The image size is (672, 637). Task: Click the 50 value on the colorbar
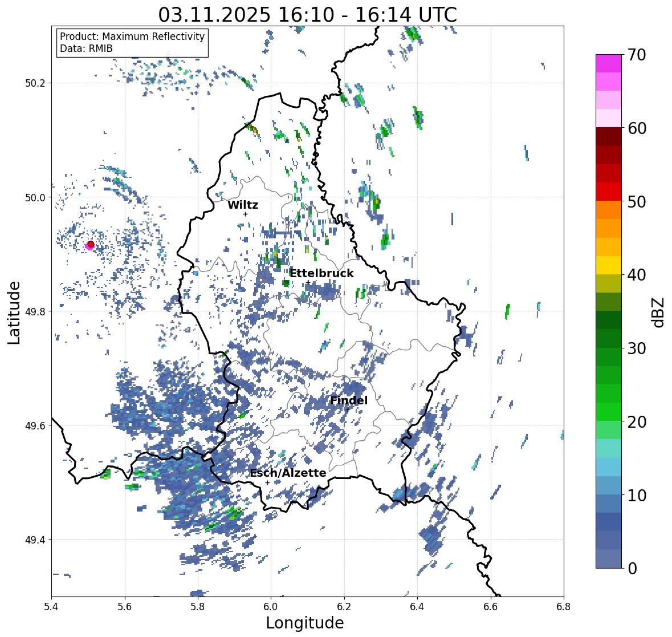[636, 201]
